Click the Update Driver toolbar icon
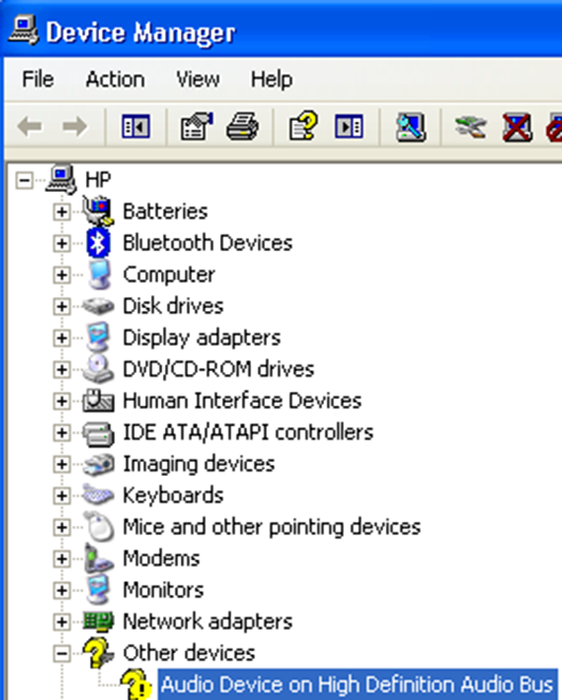This screenshot has width=562, height=700. 470,127
